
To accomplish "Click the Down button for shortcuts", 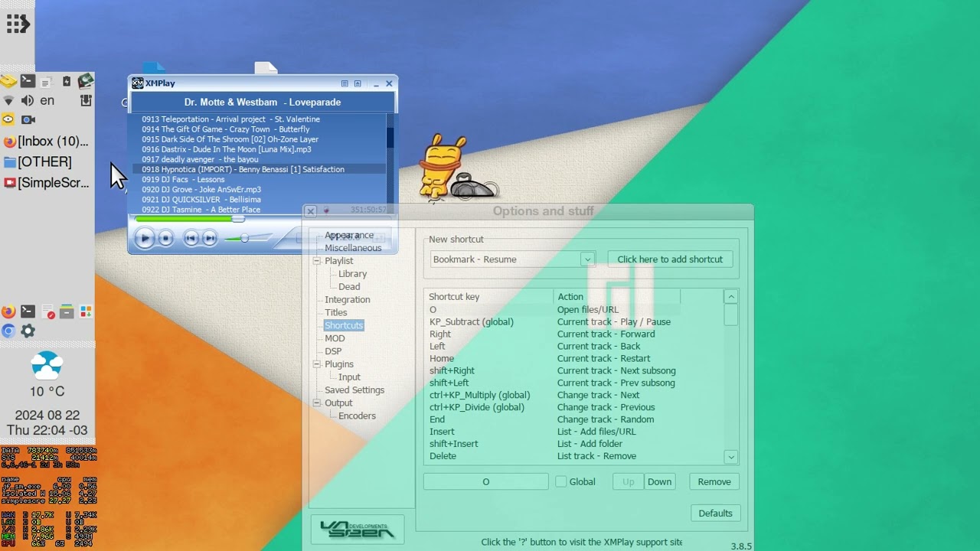I will click(x=659, y=481).
